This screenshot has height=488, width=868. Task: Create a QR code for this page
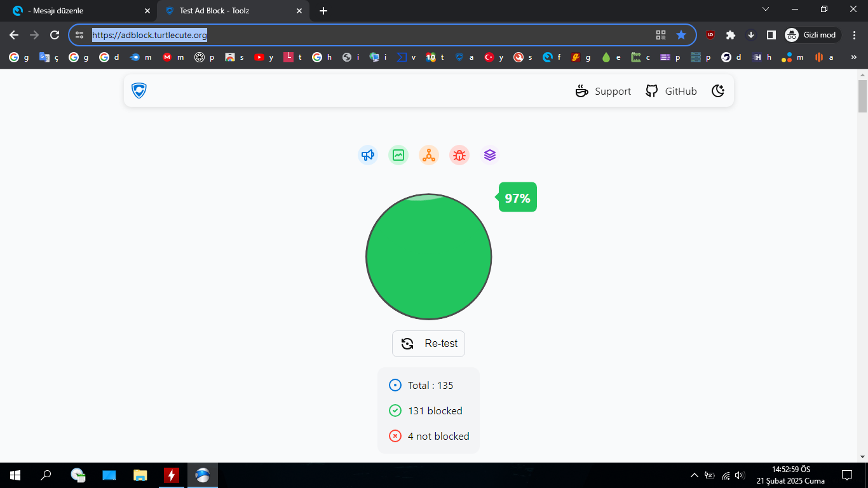tap(661, 35)
